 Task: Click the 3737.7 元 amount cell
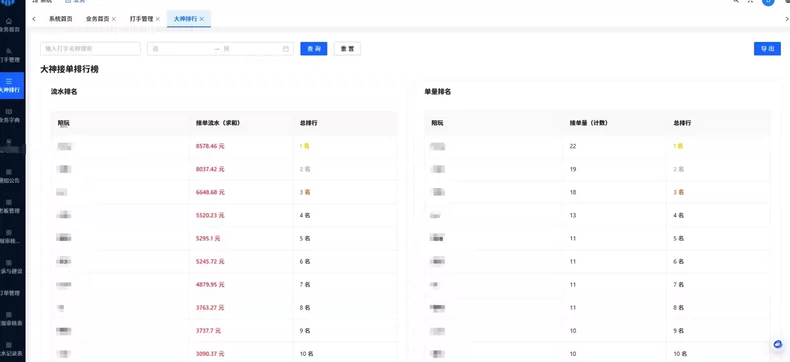click(x=208, y=331)
